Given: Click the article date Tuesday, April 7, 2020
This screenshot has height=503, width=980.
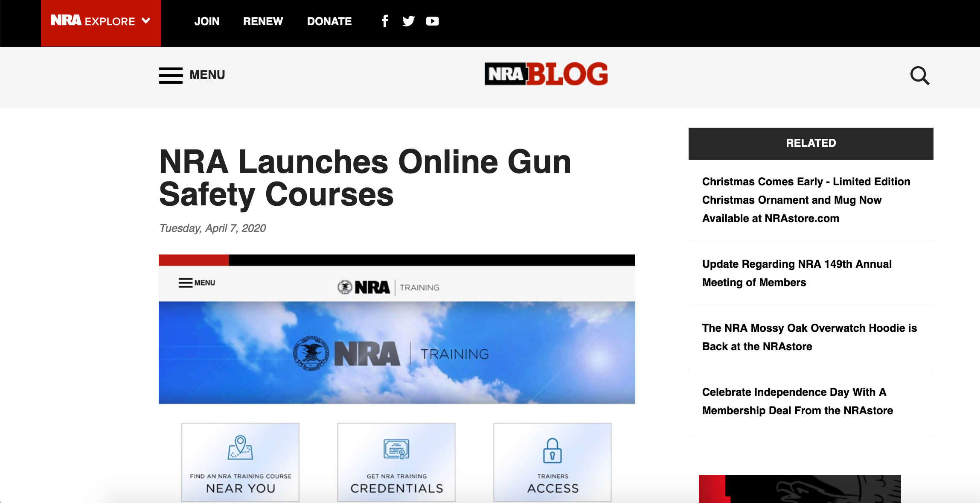Looking at the screenshot, I should coord(212,228).
